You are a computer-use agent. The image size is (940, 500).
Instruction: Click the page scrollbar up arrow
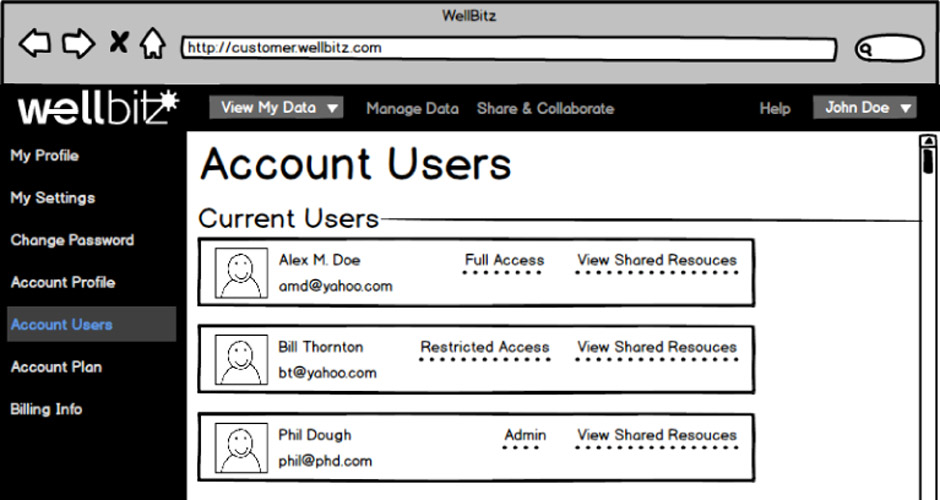[928, 141]
